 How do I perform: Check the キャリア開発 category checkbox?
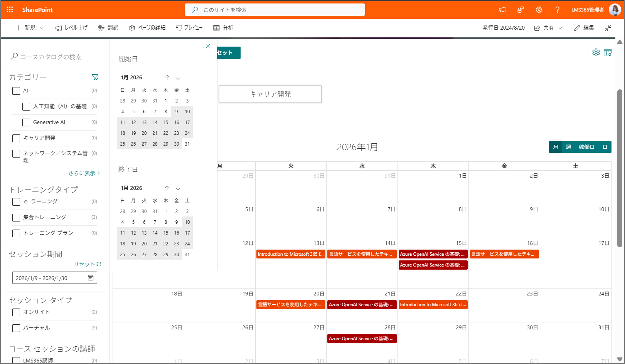16,138
